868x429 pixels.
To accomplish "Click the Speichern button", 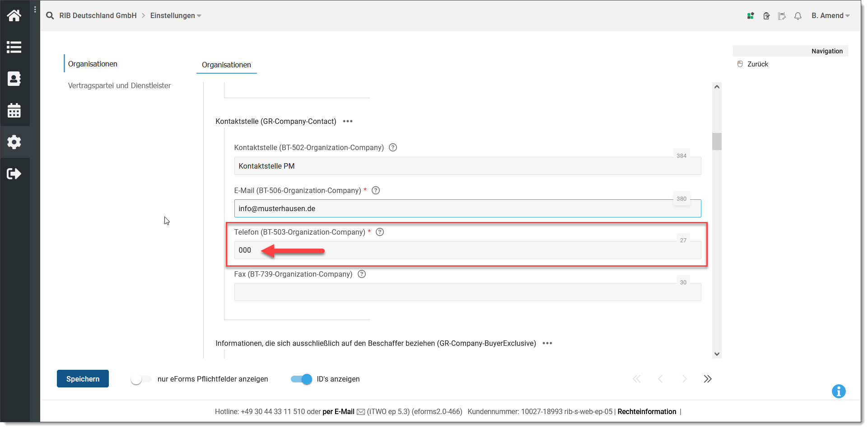I will click(x=83, y=379).
